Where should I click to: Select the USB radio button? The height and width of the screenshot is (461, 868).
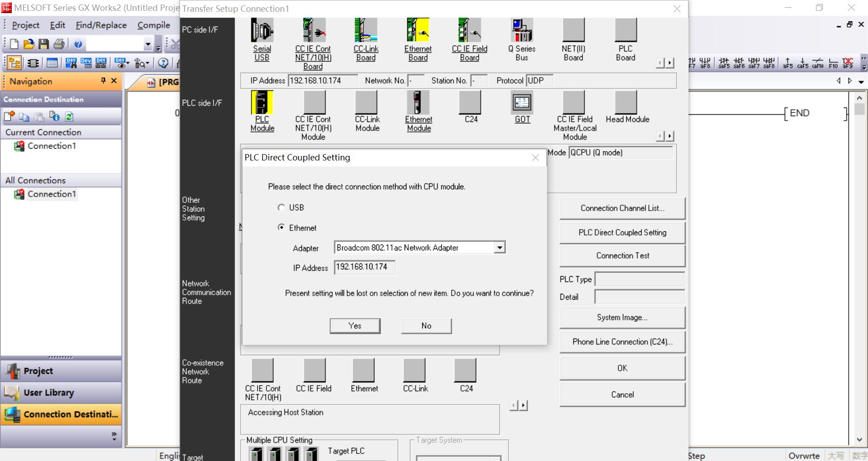point(281,207)
